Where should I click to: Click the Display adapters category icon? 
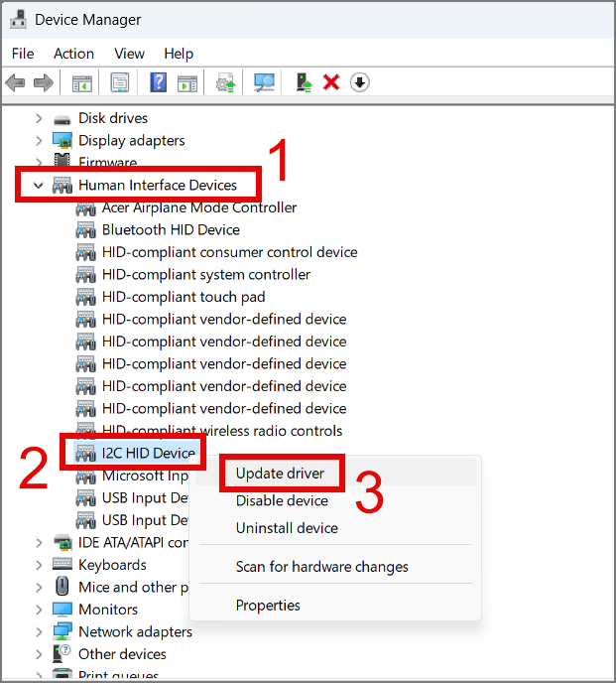(x=62, y=140)
